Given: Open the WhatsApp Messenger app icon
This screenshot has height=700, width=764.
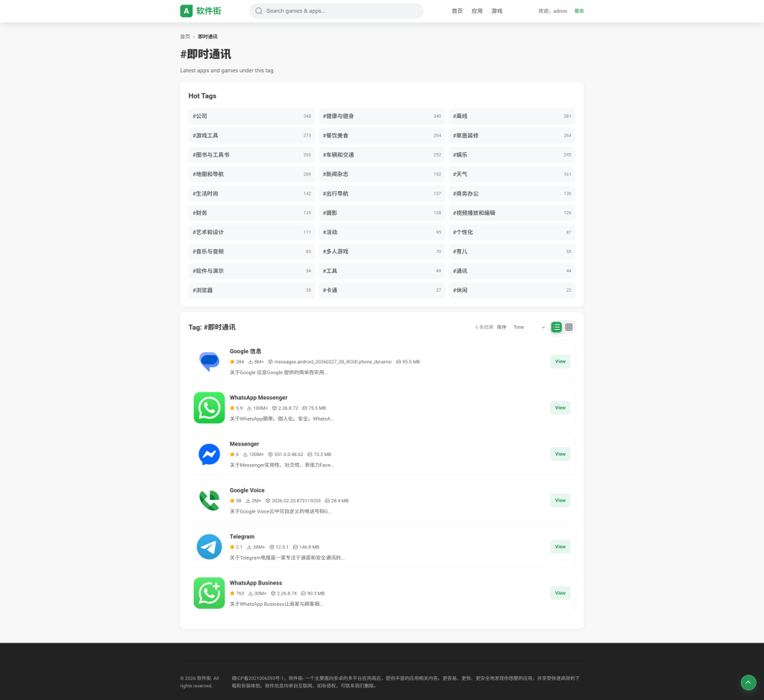Looking at the screenshot, I should coord(209,407).
